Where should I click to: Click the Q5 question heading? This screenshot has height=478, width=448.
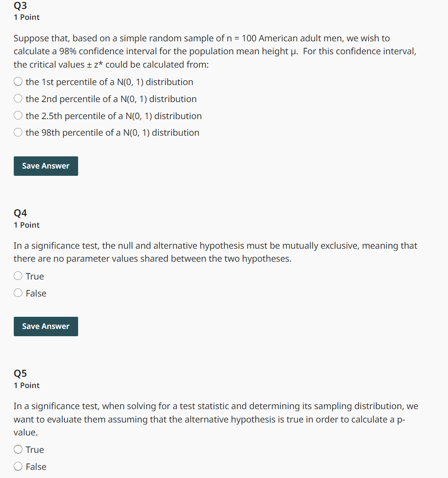tap(20, 373)
